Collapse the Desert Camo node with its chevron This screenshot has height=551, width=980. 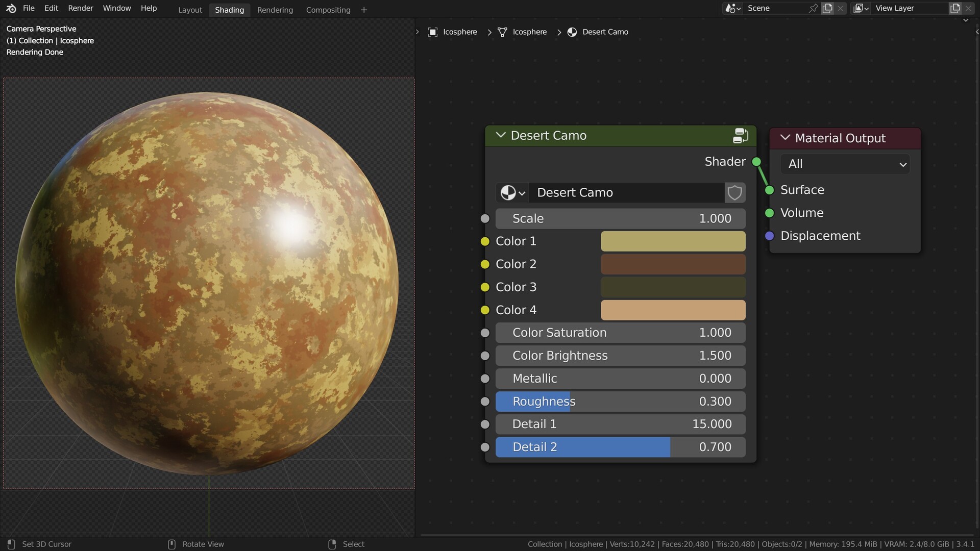click(x=500, y=135)
